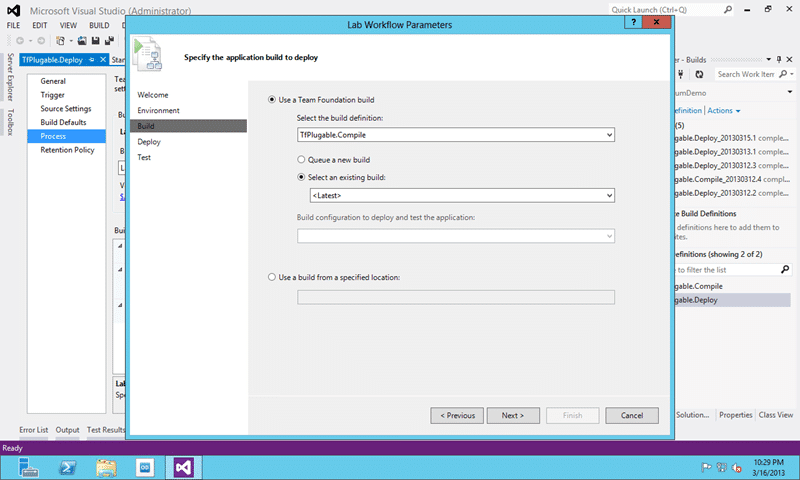The height and width of the screenshot is (480, 800).
Task: Close the TfPlugable.Deploy document tab
Action: click(x=103, y=60)
